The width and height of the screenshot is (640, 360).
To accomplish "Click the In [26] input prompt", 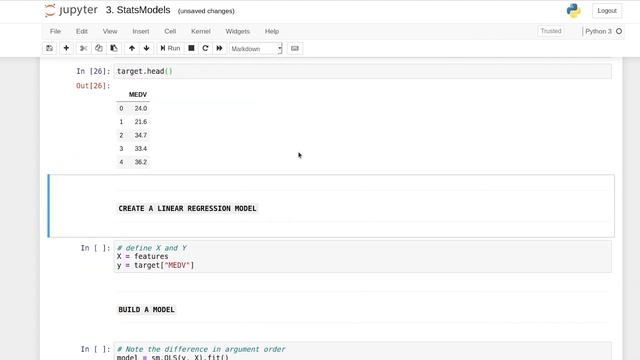I will point(93,71).
